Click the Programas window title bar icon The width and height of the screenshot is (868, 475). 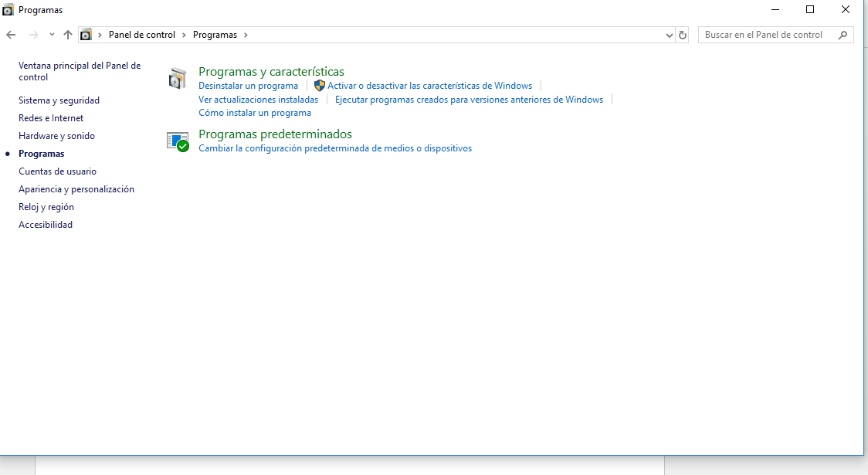(8, 10)
